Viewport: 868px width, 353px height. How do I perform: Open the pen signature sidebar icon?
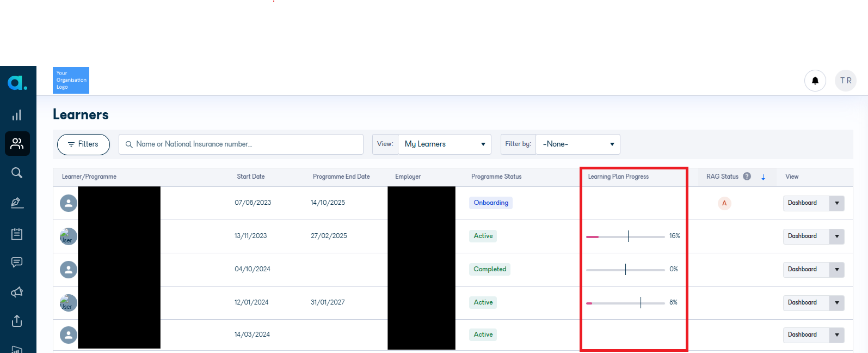pos(17,203)
